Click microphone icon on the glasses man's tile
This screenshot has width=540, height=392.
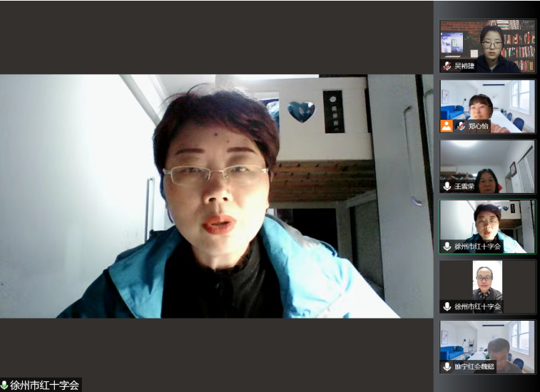point(447,306)
